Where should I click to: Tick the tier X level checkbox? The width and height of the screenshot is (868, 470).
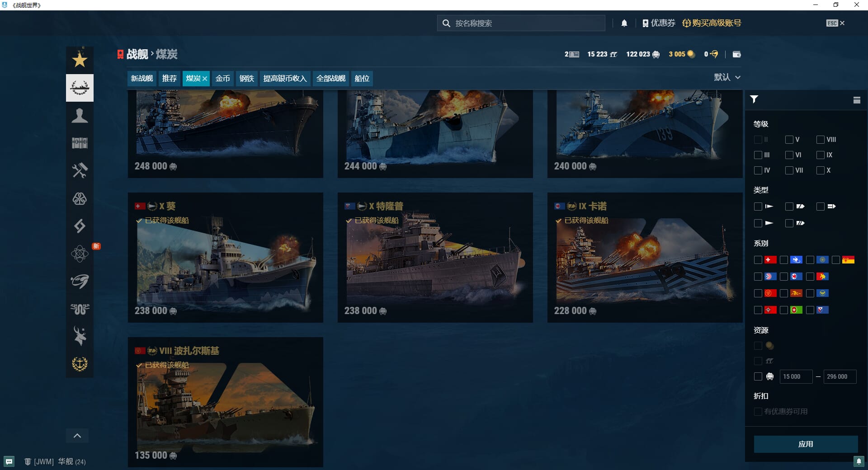(x=821, y=170)
